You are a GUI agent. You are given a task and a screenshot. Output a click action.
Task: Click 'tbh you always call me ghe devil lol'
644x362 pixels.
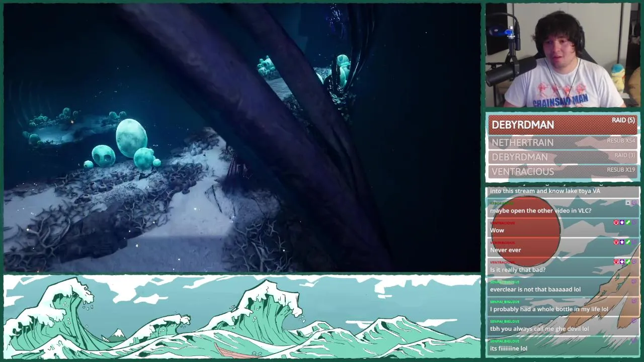pos(539,329)
